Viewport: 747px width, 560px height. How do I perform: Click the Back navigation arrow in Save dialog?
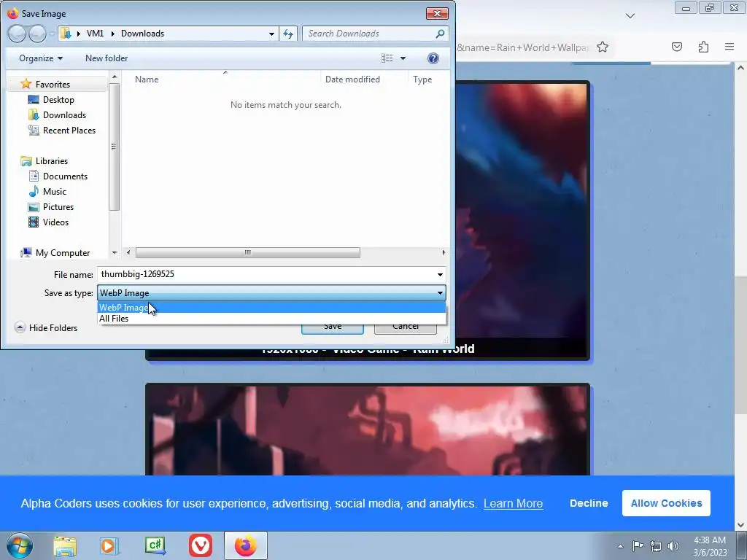(x=17, y=34)
